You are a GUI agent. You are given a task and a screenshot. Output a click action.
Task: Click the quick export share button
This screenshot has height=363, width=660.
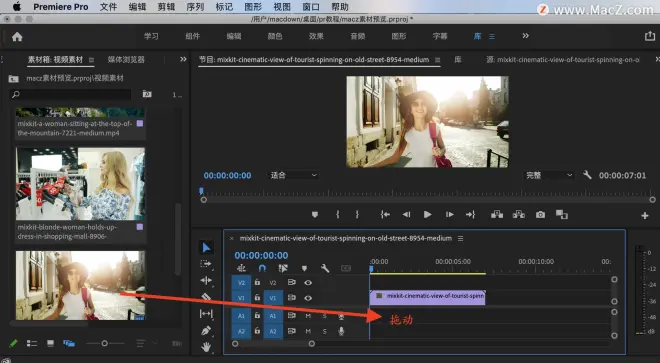click(649, 36)
